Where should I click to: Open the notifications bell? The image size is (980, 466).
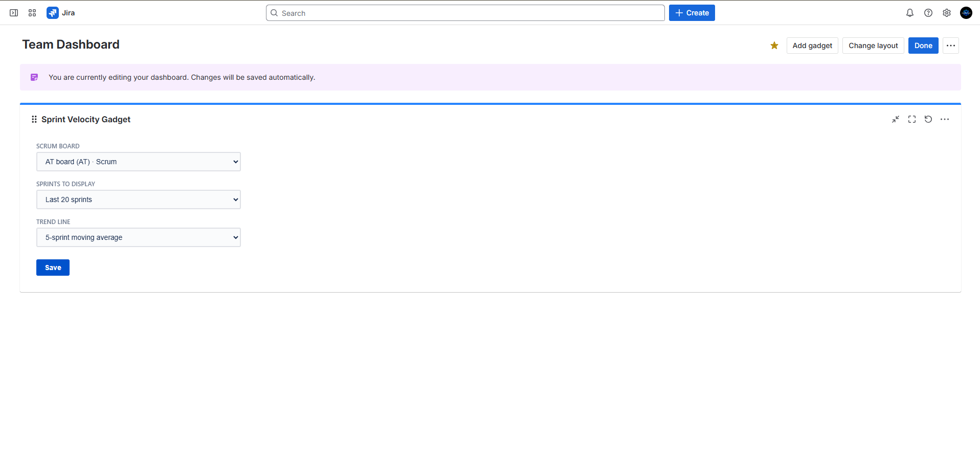pyautogui.click(x=909, y=13)
